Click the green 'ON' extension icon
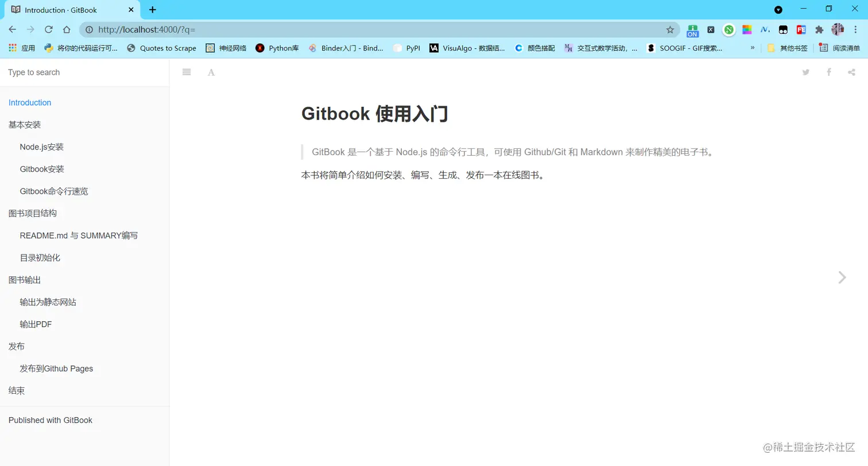Image resolution: width=868 pixels, height=466 pixels. [693, 30]
